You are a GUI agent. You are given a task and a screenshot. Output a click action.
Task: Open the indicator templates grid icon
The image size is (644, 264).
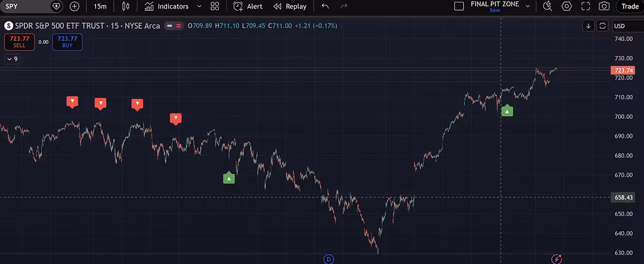(x=215, y=6)
